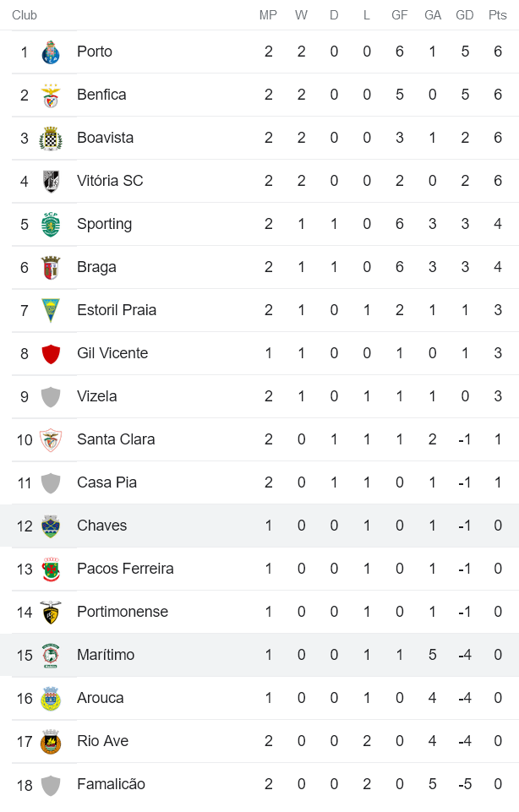Select the Famalicão team name

point(111,784)
